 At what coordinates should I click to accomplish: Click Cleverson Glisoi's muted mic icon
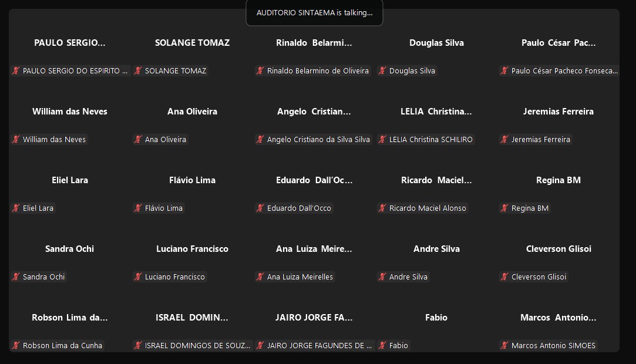(504, 277)
